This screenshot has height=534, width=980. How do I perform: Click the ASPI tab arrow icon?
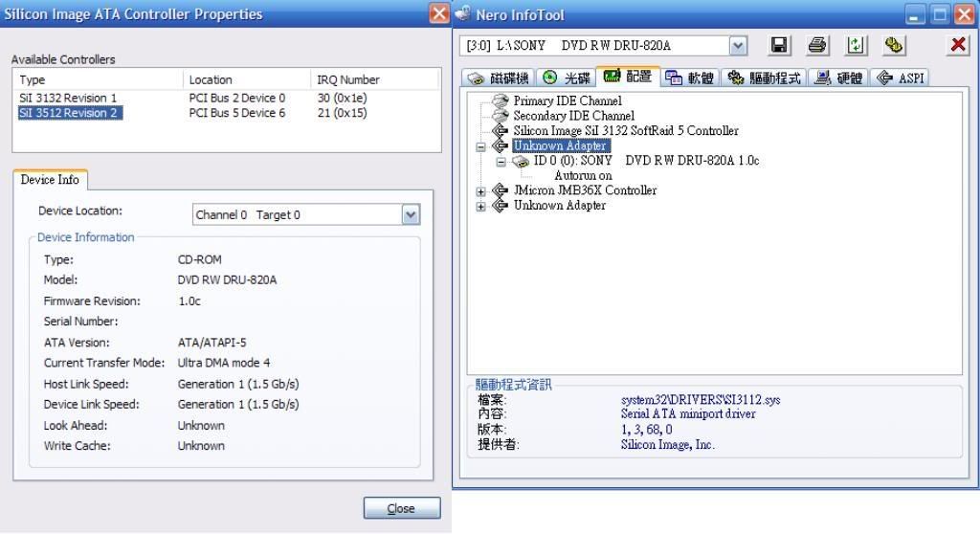tap(884, 78)
